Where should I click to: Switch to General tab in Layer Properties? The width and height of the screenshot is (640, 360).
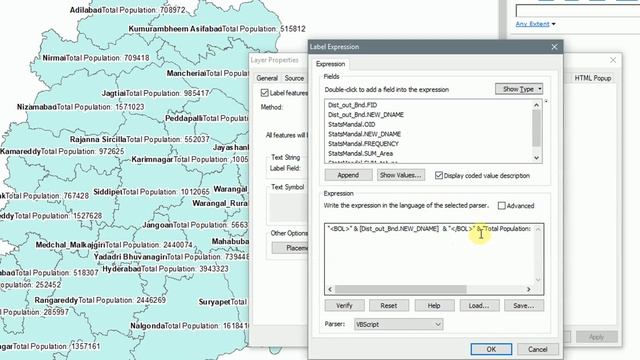point(267,78)
